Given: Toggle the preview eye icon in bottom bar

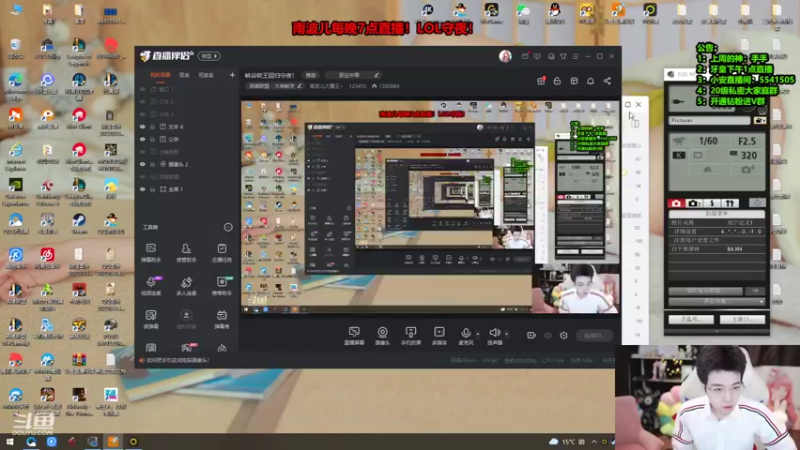Looking at the screenshot, I should 547,335.
